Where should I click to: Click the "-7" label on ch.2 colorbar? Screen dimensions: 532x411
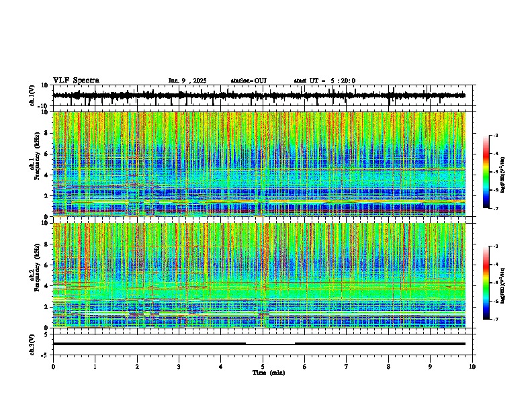tap(496, 320)
